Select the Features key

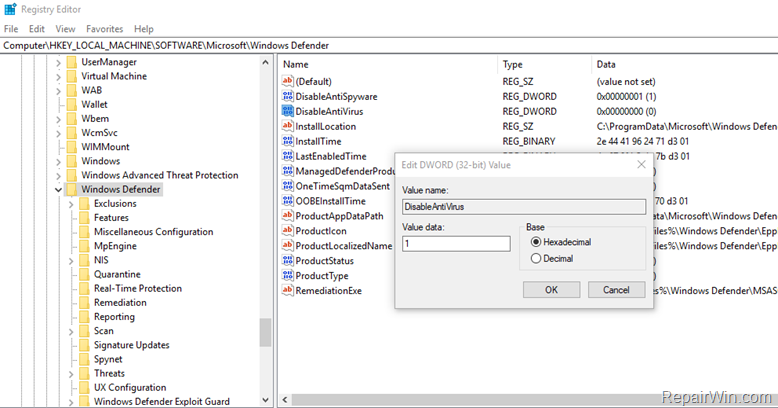coord(111,217)
